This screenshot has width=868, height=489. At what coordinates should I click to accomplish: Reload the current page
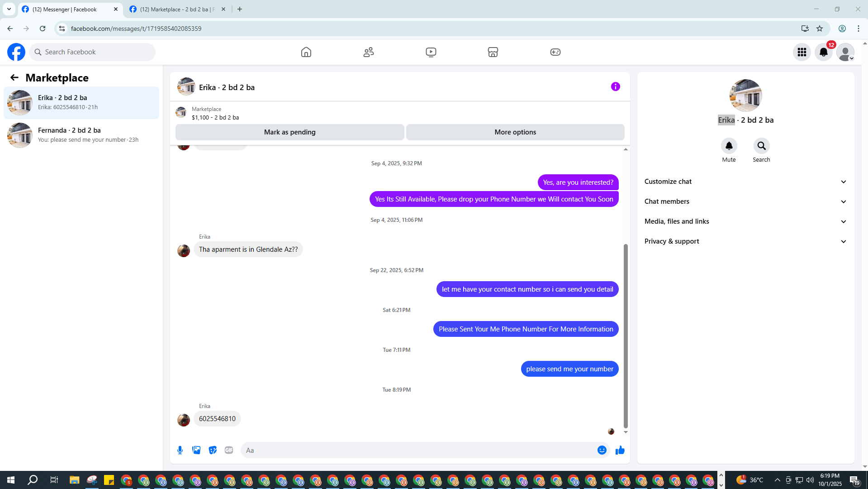coord(43,29)
